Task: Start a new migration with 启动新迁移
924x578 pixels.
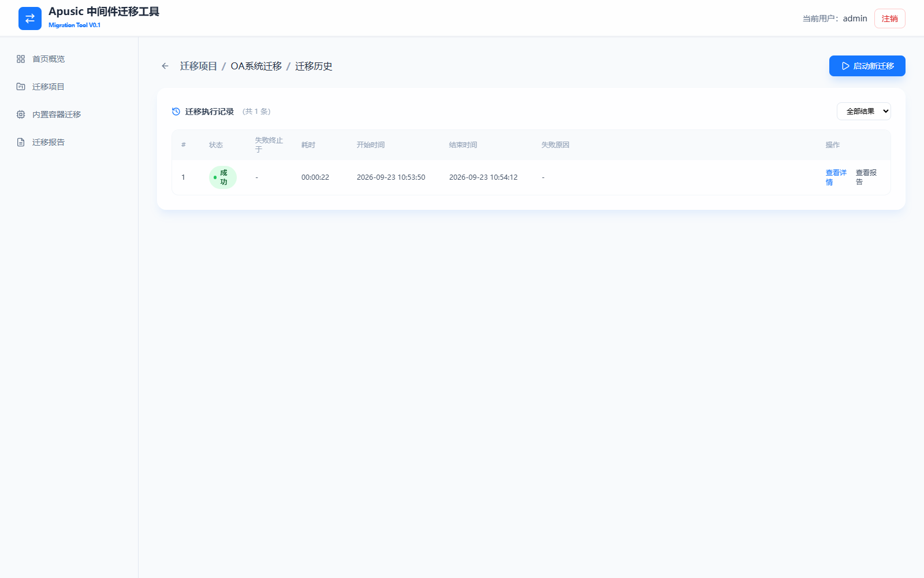Action: [x=867, y=66]
